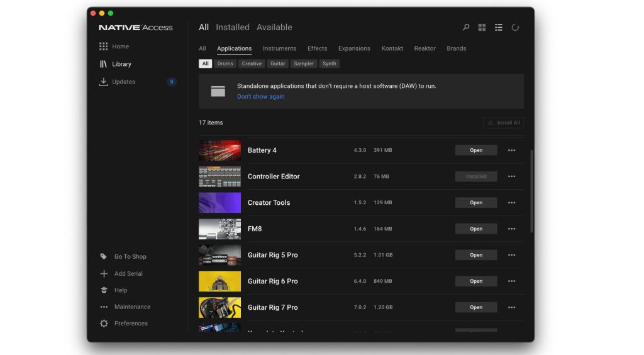This screenshot has height=355, width=644.
Task: Click Installed button for Controller Editor
Action: pyautogui.click(x=476, y=177)
